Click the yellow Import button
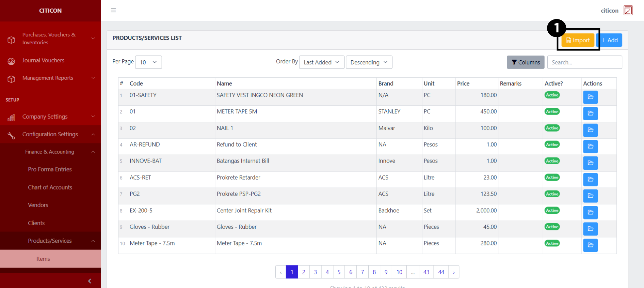Image resolution: width=644 pixels, height=288 pixels. (x=578, y=40)
